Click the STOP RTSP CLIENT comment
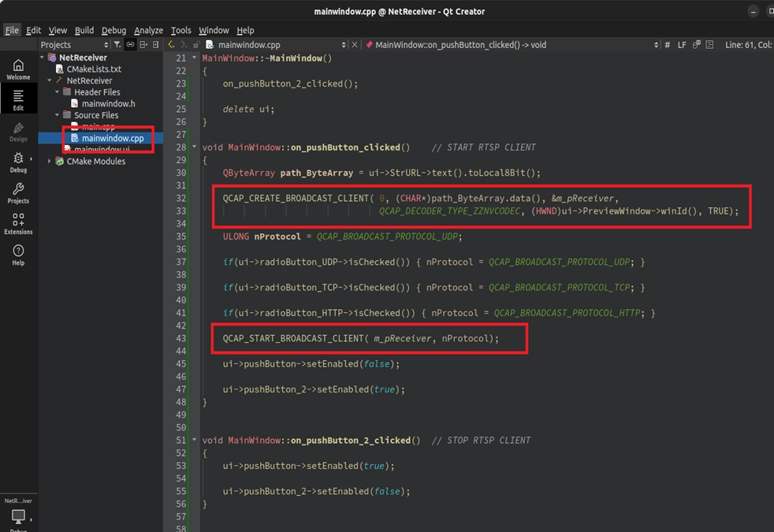This screenshot has height=532, width=774. tap(481, 441)
